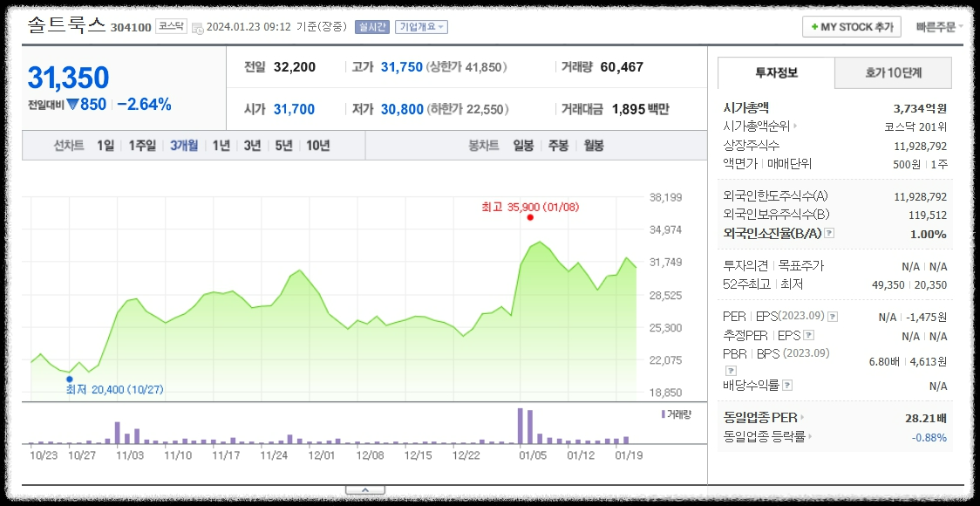Click the 코스닥 201위 rank value
The height and width of the screenshot is (506, 980).
point(915,126)
